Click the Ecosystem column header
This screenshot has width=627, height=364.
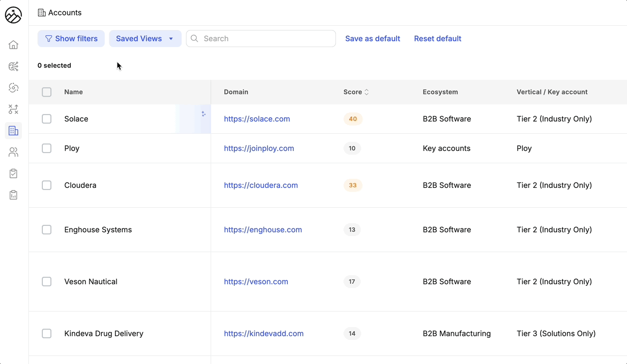440,92
